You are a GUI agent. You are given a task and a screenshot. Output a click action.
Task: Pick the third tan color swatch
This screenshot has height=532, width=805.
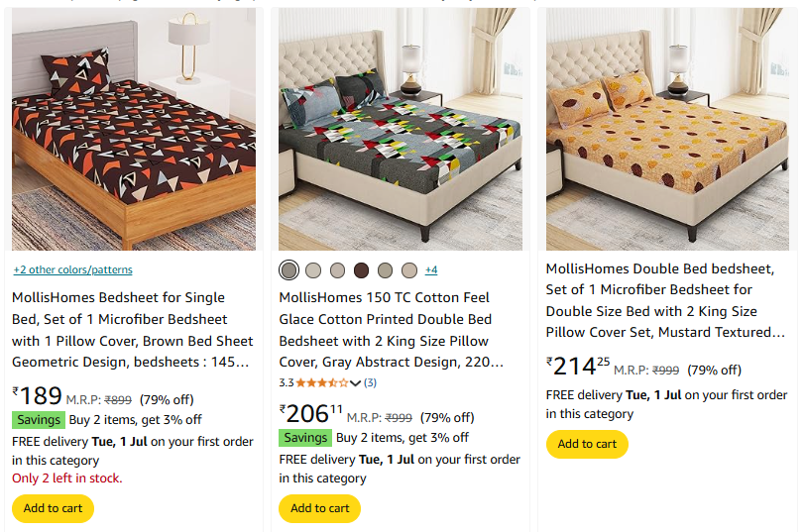pos(337,270)
